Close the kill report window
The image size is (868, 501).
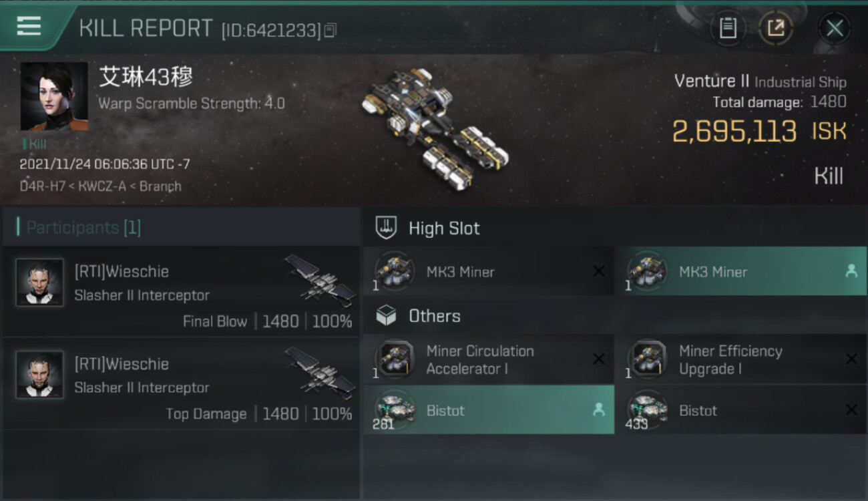point(835,28)
